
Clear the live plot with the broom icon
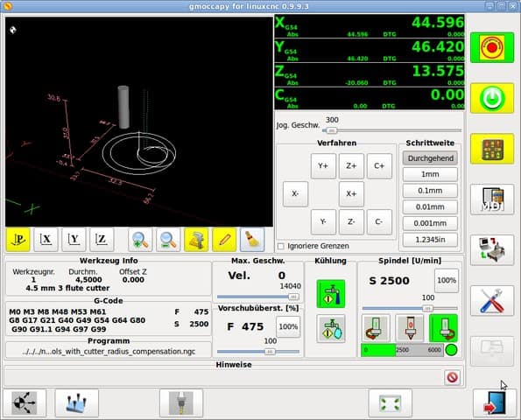[252, 240]
